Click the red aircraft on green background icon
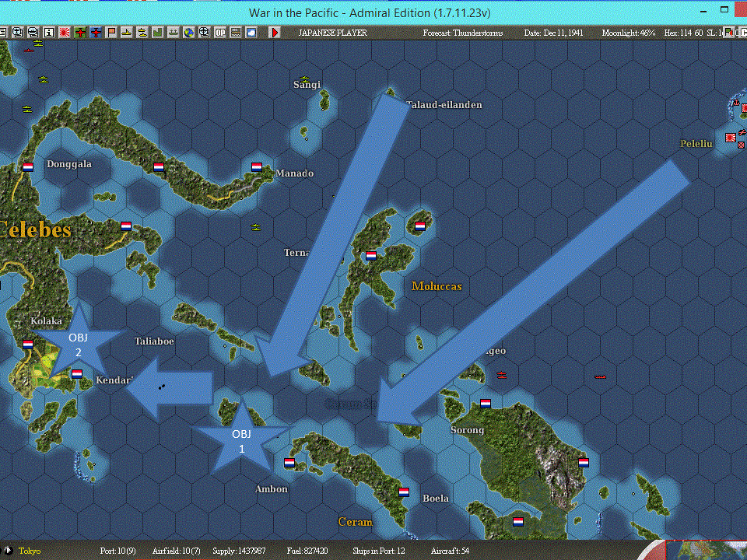Image resolution: width=747 pixels, height=560 pixels. tap(80, 33)
